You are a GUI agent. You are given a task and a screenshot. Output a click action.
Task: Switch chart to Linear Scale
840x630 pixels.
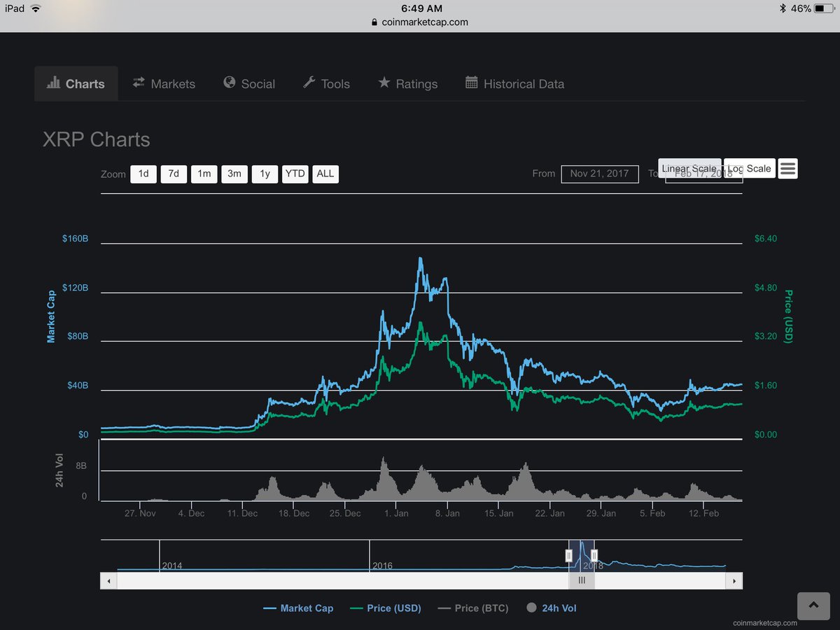(x=689, y=168)
